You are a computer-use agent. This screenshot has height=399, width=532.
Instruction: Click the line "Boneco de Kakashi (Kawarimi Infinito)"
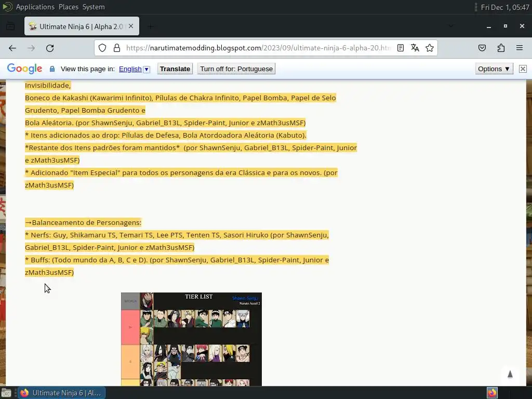pyautogui.click(x=180, y=98)
